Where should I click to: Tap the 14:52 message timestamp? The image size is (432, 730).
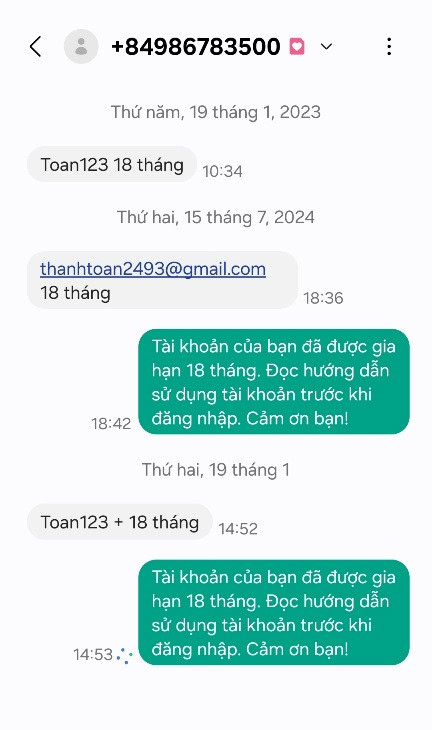[238, 529]
